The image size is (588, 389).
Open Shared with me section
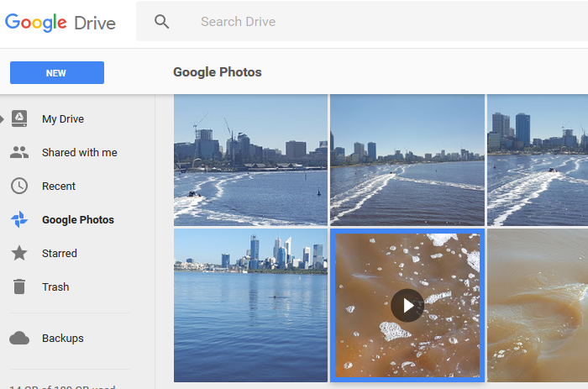pyautogui.click(x=80, y=153)
